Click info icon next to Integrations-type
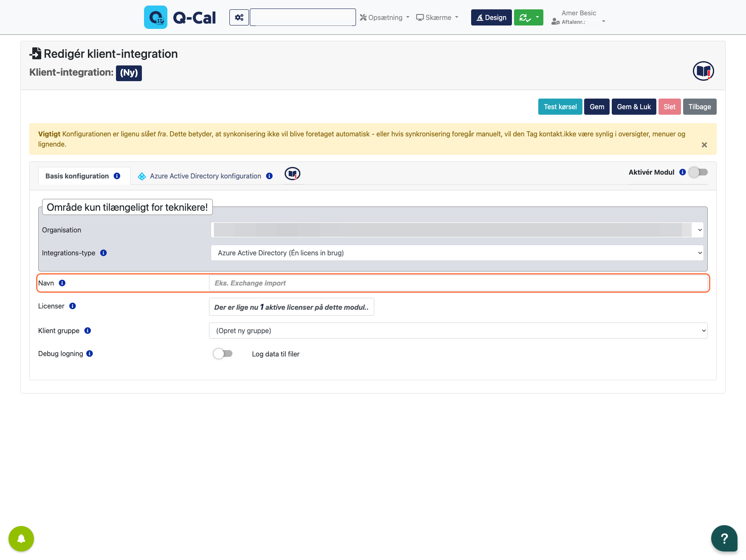The width and height of the screenshot is (746, 560). pyautogui.click(x=103, y=253)
